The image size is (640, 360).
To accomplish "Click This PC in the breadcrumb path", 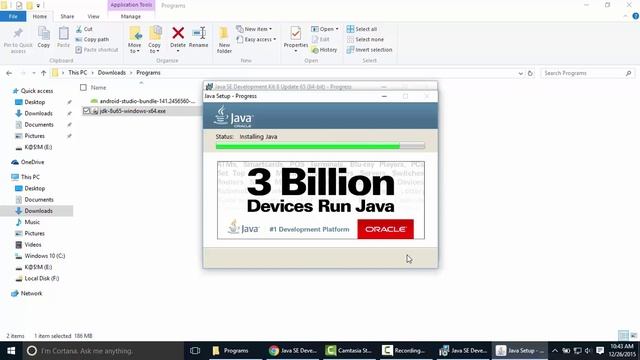I will 78,73.
